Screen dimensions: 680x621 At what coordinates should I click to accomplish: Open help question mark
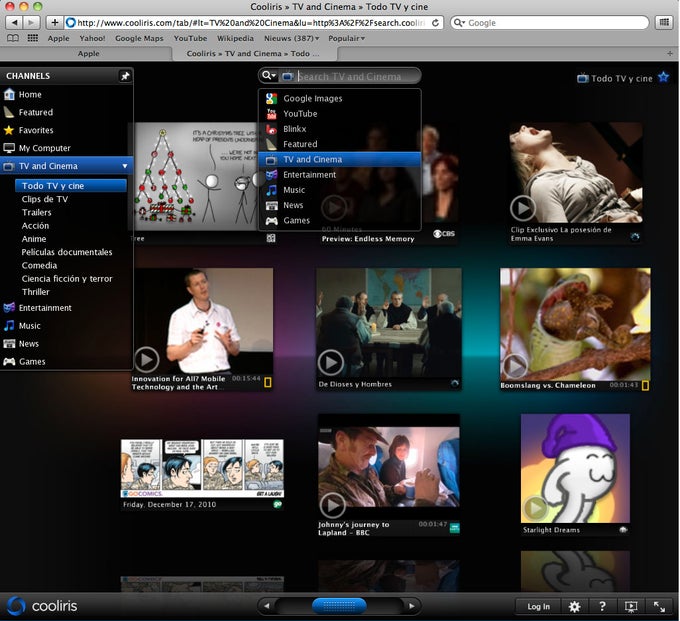click(x=602, y=606)
